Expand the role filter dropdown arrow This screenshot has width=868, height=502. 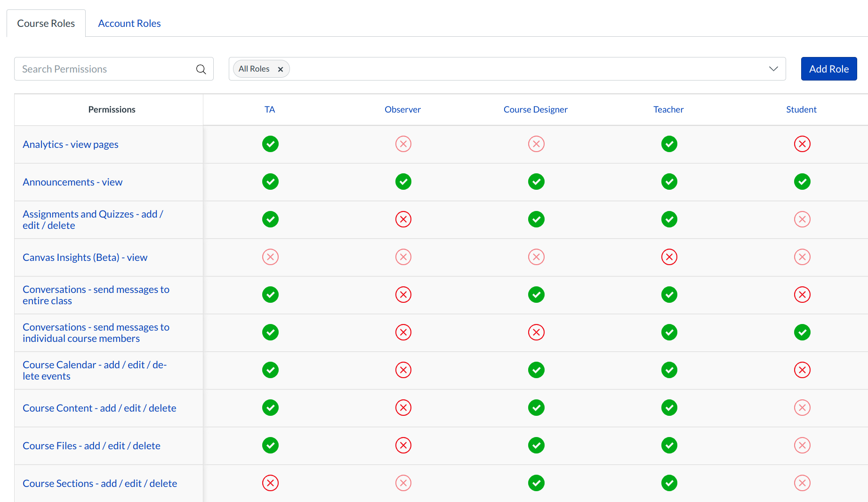coord(773,69)
